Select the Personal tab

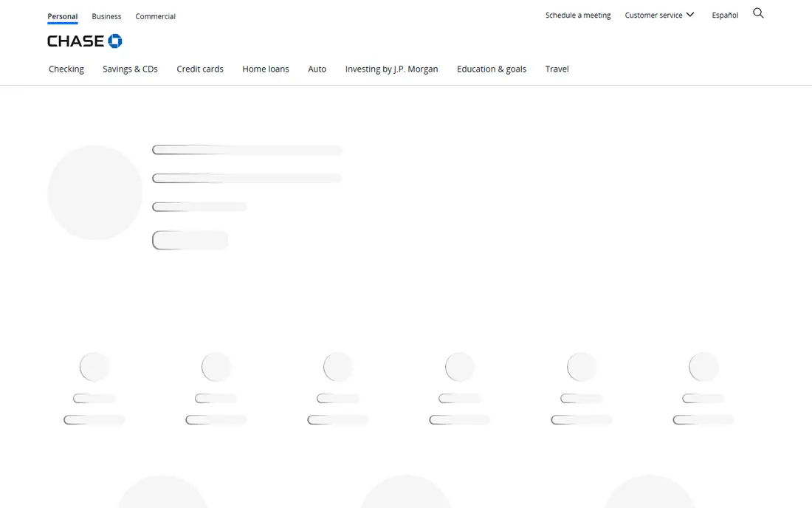tap(63, 16)
